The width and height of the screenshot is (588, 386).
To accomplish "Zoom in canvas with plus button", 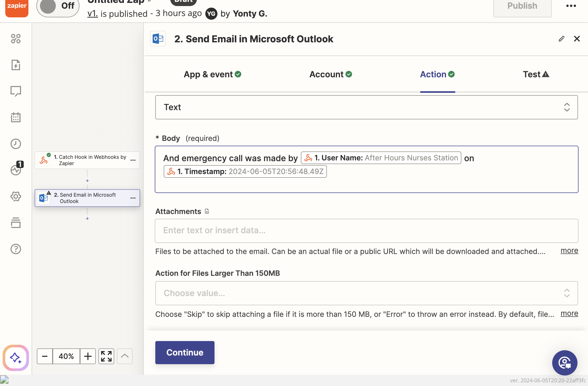I will click(x=88, y=356).
